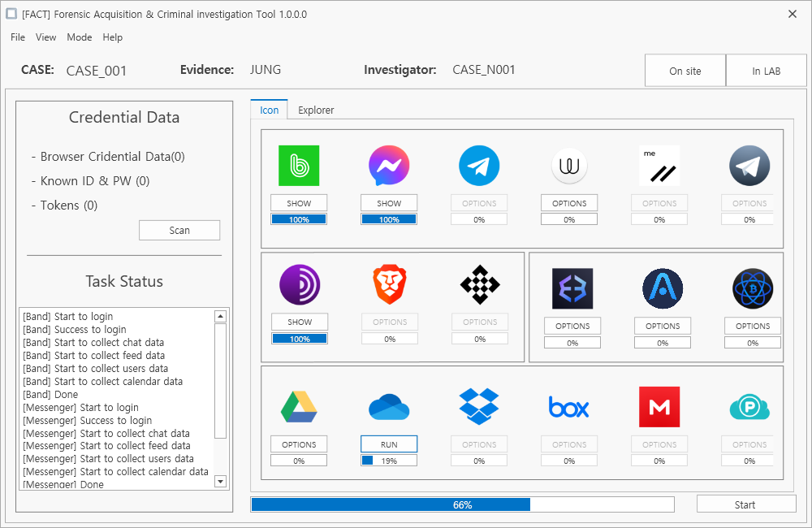Viewport: 812px width, 528px height.
Task: Select the OneDrive cloud icon
Action: coord(389,407)
